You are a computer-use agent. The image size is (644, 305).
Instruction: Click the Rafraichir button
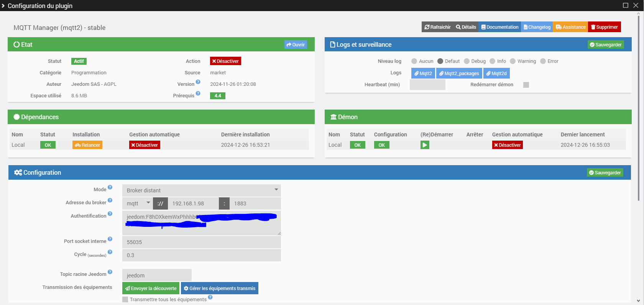coord(437,27)
